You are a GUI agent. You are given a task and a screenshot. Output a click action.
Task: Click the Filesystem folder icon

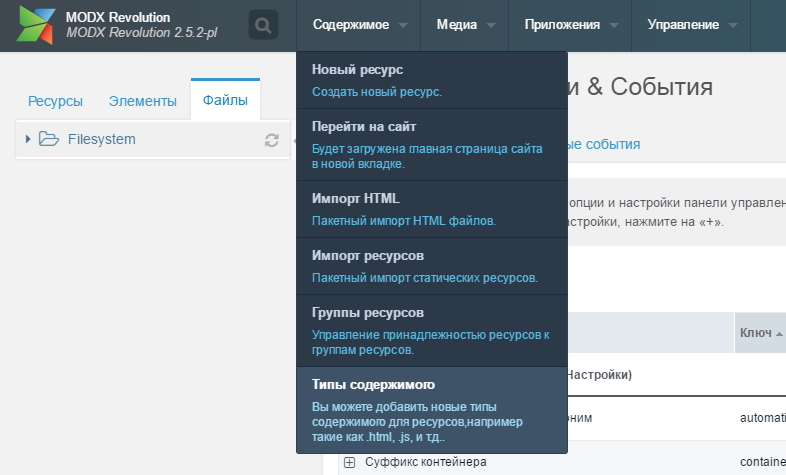pos(49,139)
